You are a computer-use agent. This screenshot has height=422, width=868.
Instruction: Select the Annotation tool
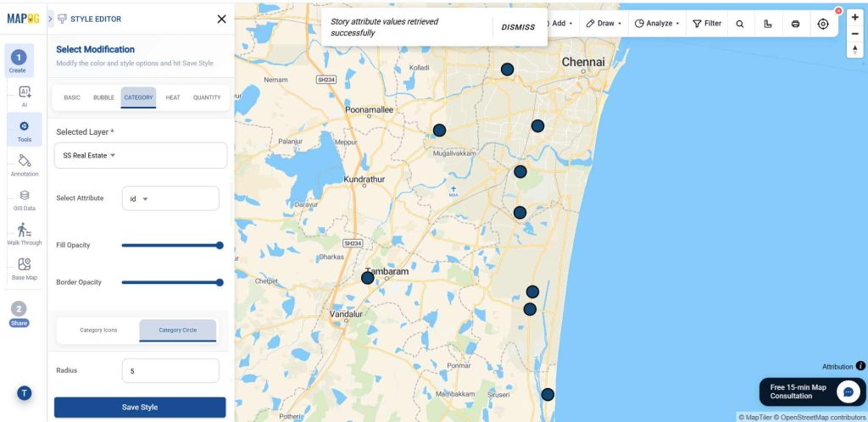tap(25, 165)
